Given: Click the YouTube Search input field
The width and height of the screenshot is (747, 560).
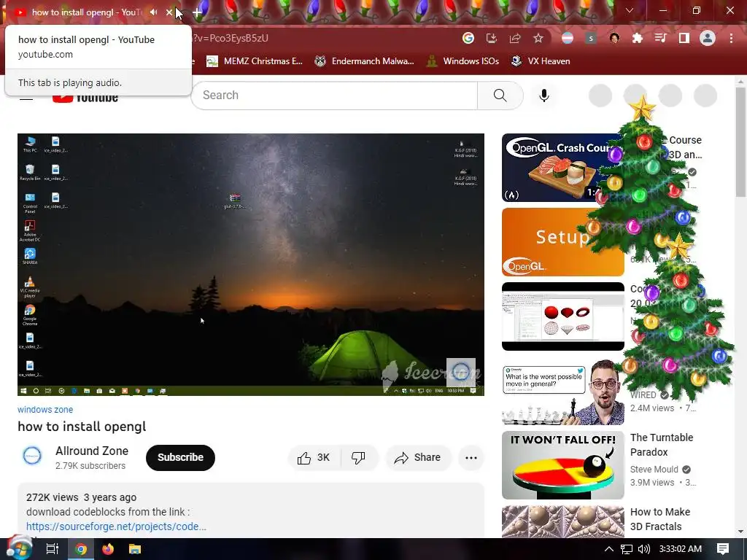Looking at the screenshot, I should tap(334, 96).
